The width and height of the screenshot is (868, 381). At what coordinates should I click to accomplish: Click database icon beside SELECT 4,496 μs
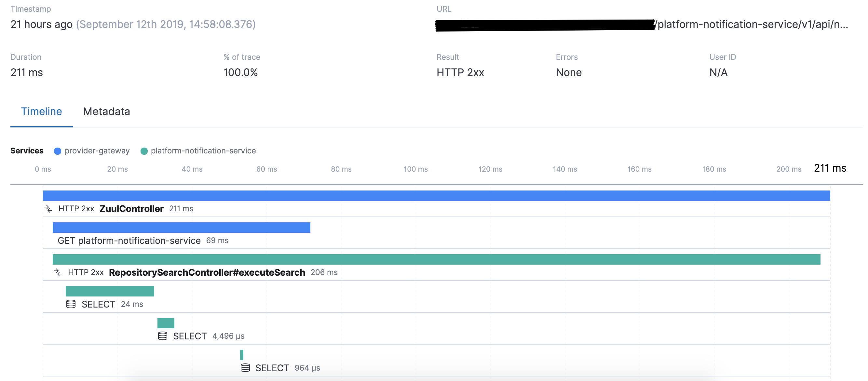point(162,336)
